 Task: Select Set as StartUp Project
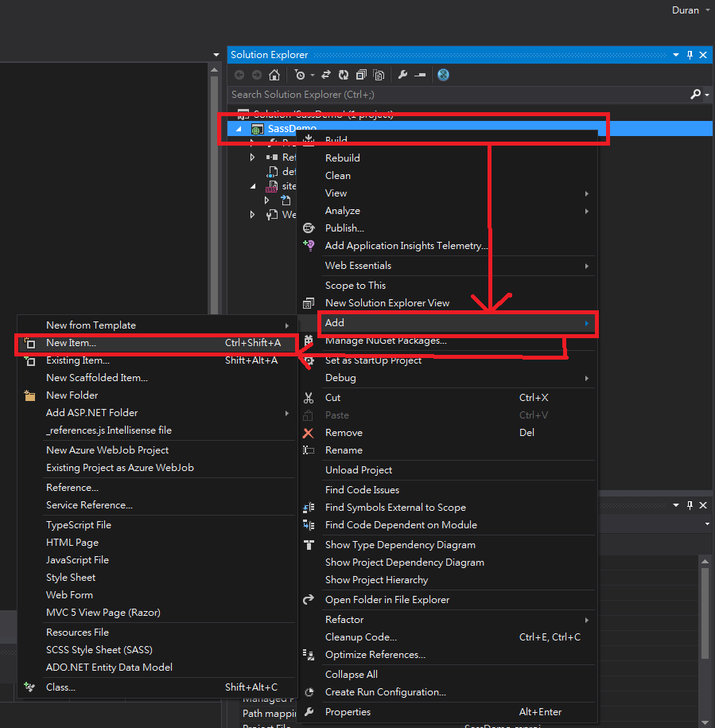point(374,360)
